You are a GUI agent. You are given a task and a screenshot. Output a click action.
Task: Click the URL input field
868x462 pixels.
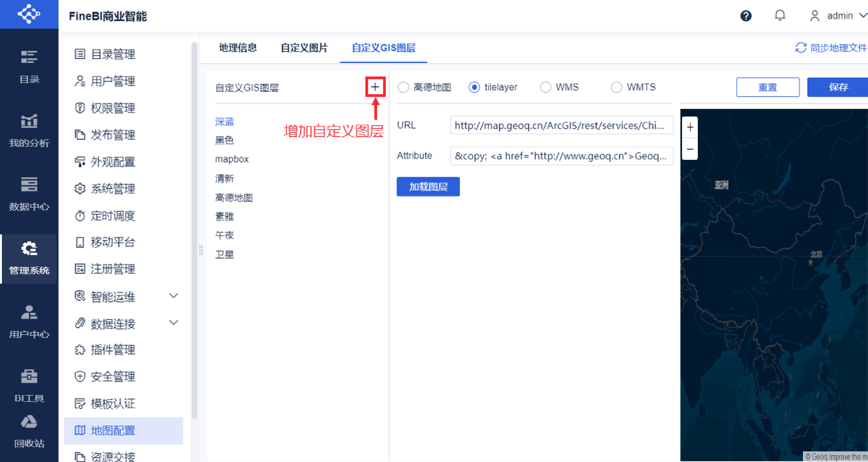coord(561,125)
